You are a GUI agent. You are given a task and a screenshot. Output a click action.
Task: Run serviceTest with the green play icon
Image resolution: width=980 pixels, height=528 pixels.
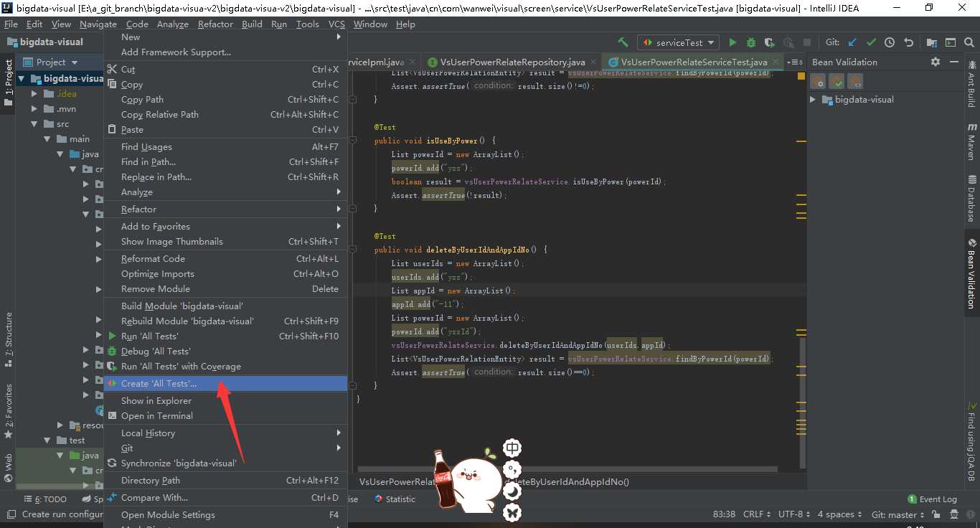click(x=732, y=42)
